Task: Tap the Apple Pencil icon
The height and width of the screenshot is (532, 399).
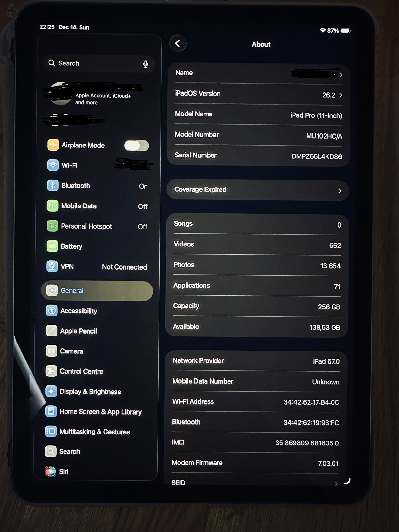Action: point(51,331)
